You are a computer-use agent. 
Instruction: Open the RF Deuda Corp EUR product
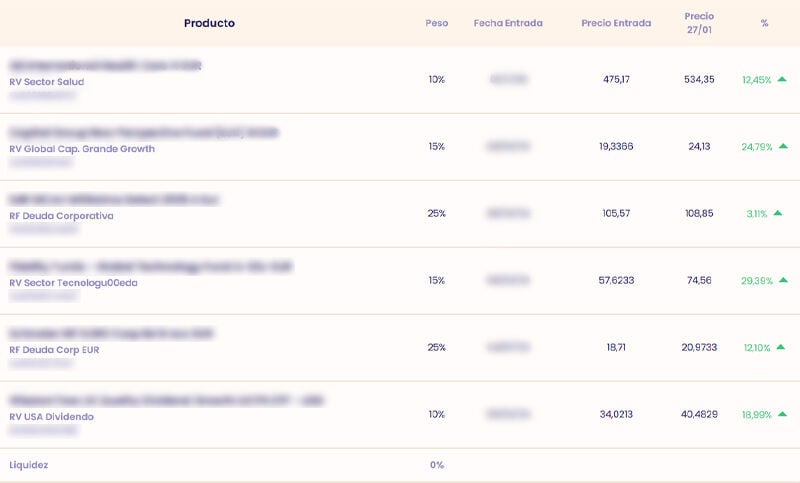click(x=54, y=350)
